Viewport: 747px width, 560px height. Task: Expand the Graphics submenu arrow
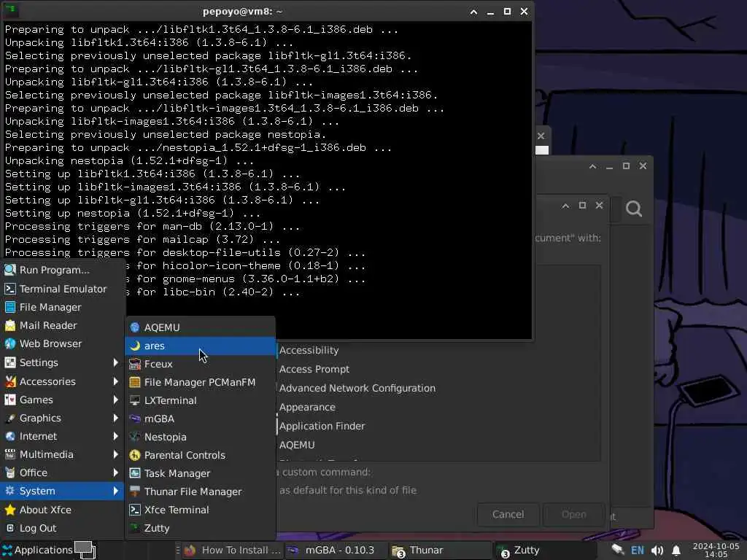116,418
